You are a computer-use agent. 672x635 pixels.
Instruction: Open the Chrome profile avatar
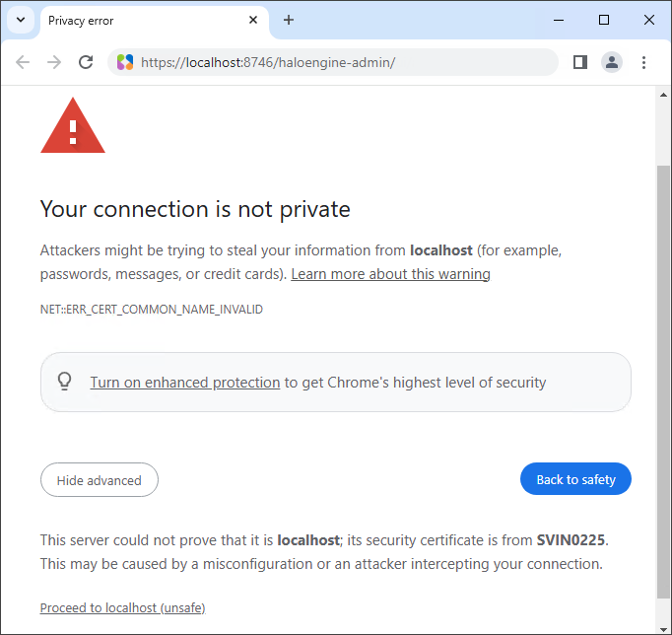pos(612,62)
